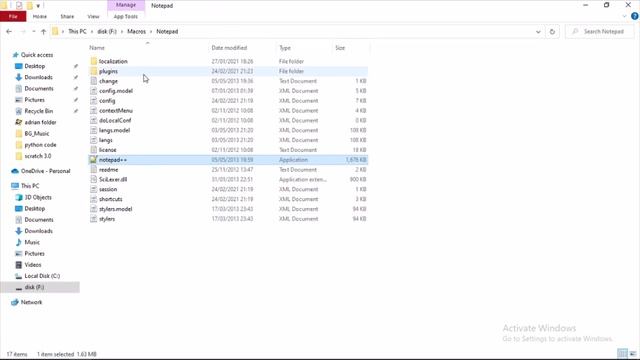This screenshot has width=640, height=360.
Task: Go back with the back arrow
Action: pos(9,31)
